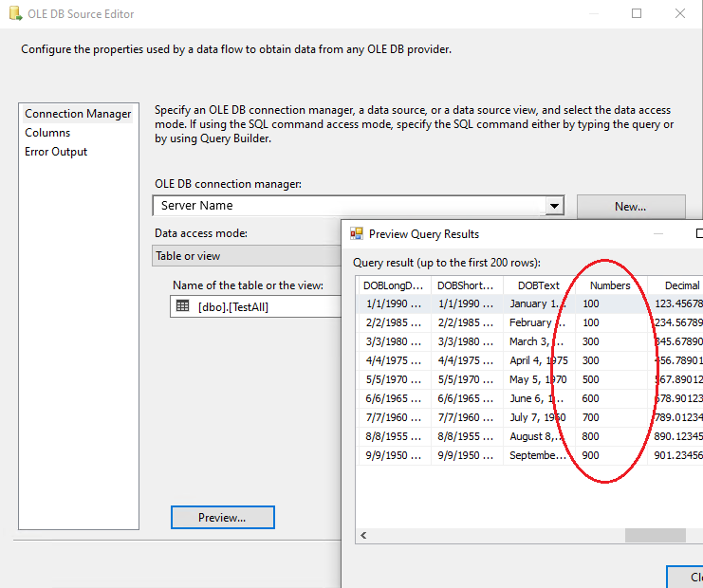
Task: Open the Connection Manager page
Action: [78, 114]
